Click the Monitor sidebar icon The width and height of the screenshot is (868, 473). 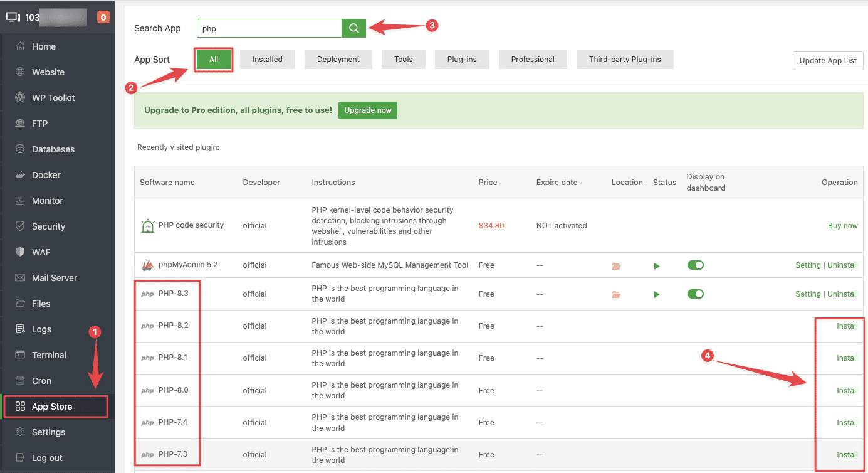coord(20,201)
